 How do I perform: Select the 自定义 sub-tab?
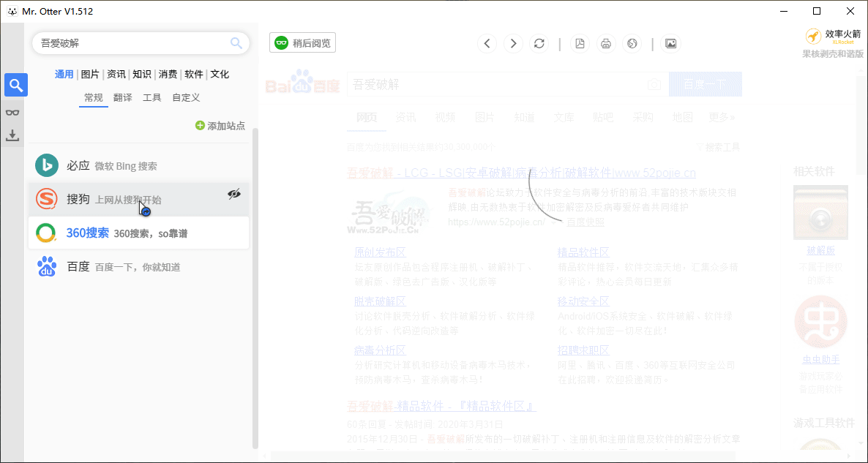186,98
